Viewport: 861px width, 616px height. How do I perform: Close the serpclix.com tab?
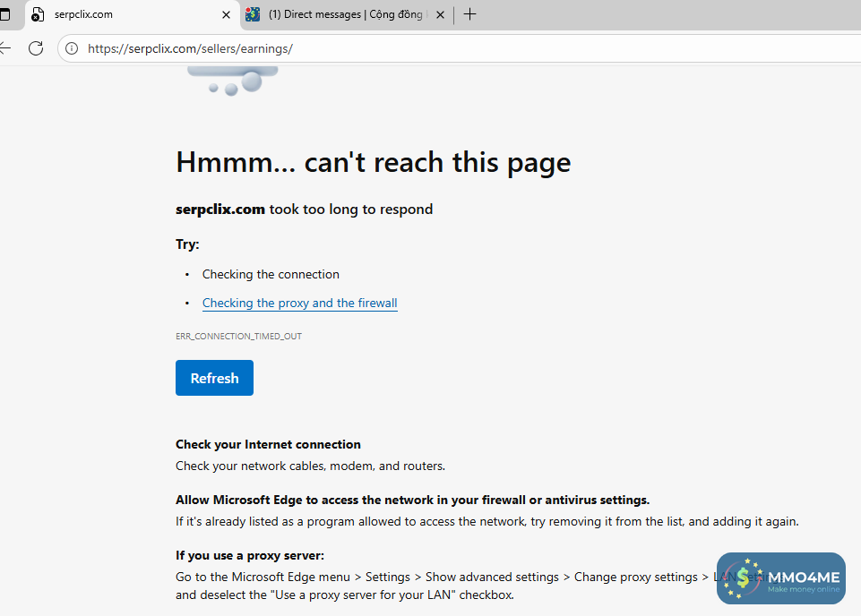point(226,15)
